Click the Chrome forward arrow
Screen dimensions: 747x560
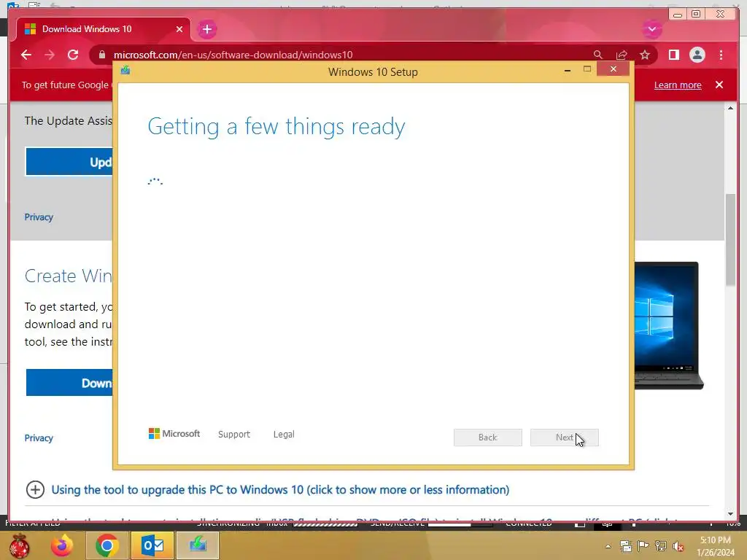50,55
